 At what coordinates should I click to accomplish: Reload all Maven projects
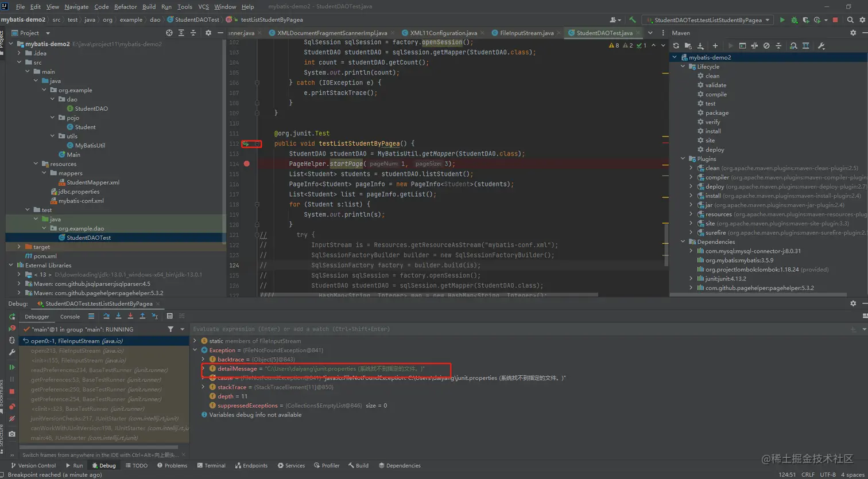coord(676,46)
